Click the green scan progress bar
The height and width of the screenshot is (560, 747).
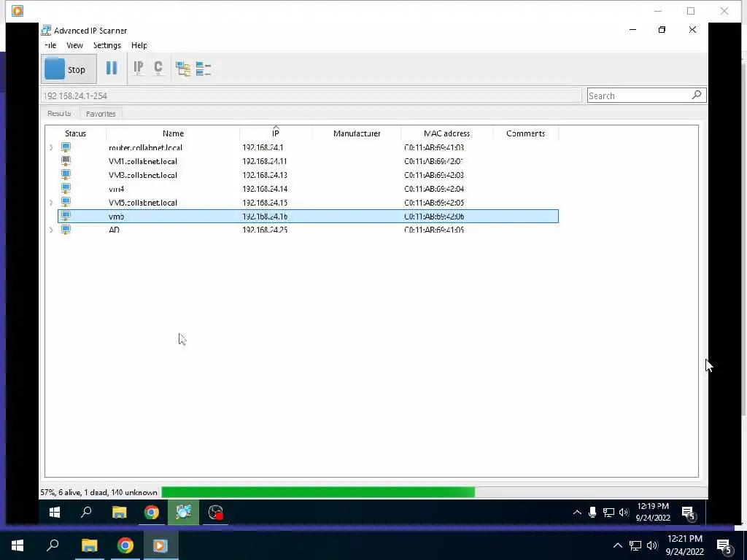point(318,492)
